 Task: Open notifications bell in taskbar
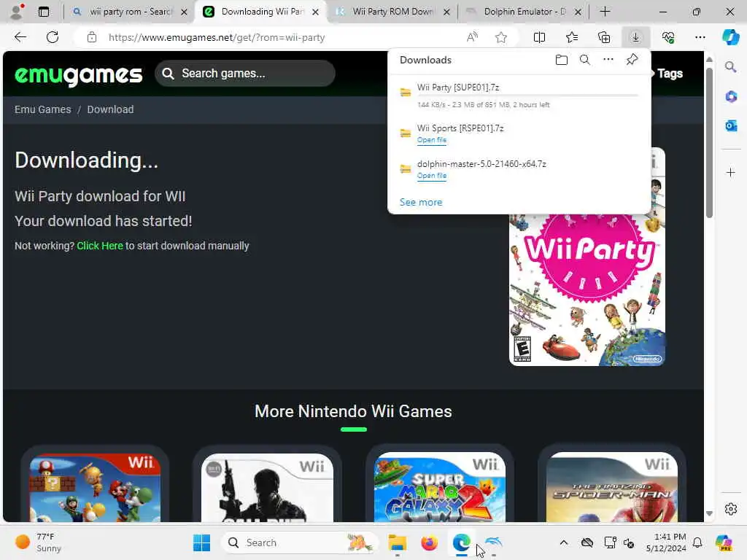pyautogui.click(x=697, y=542)
